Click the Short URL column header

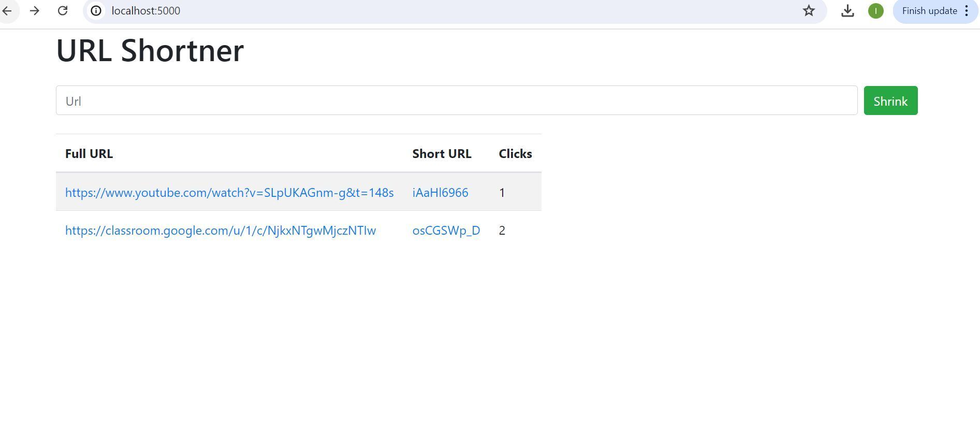442,154
